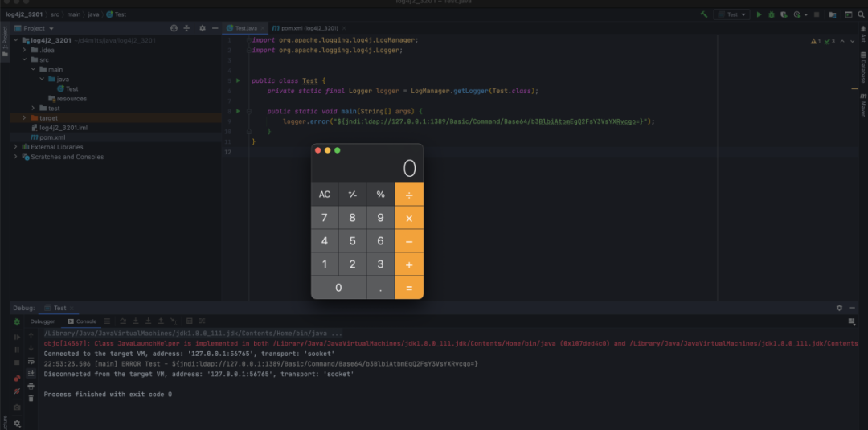Collapse the java folder
Screen dimensions: 868x430
click(43, 79)
